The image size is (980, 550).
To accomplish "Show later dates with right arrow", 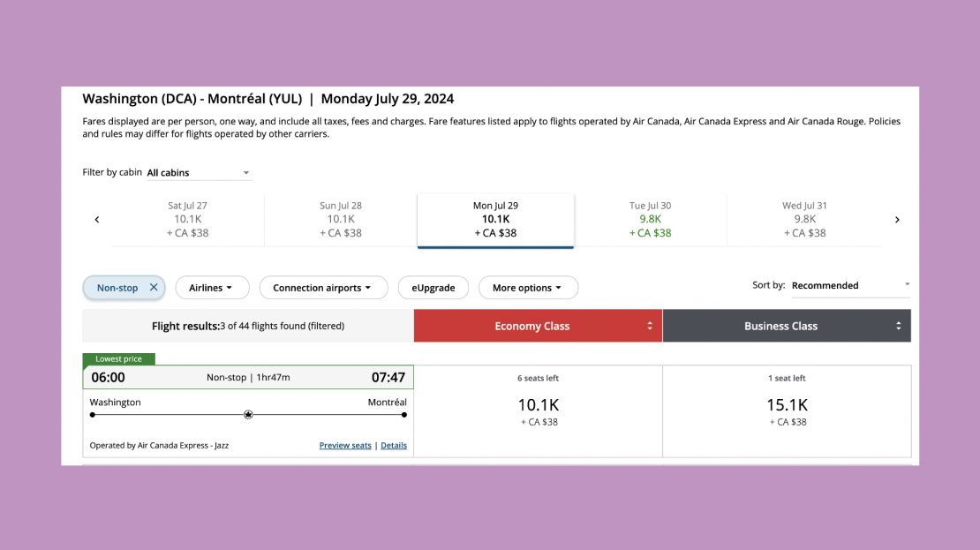I will tap(897, 220).
